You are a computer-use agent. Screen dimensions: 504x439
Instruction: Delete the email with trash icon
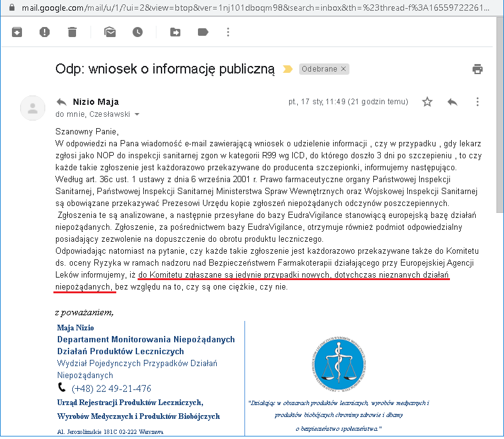[72, 32]
